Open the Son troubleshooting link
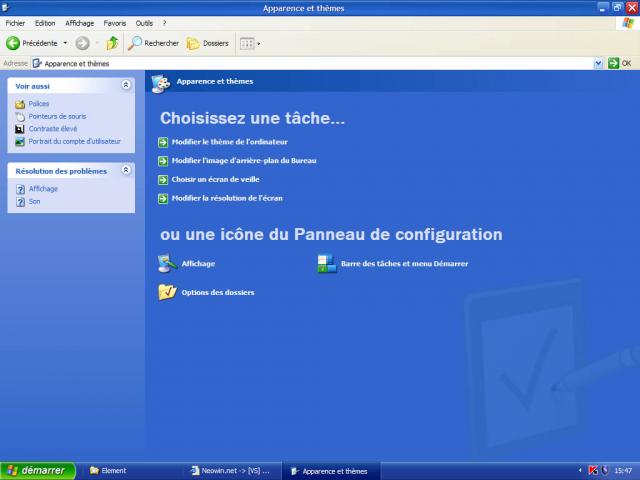The width and height of the screenshot is (640, 480). (x=34, y=201)
